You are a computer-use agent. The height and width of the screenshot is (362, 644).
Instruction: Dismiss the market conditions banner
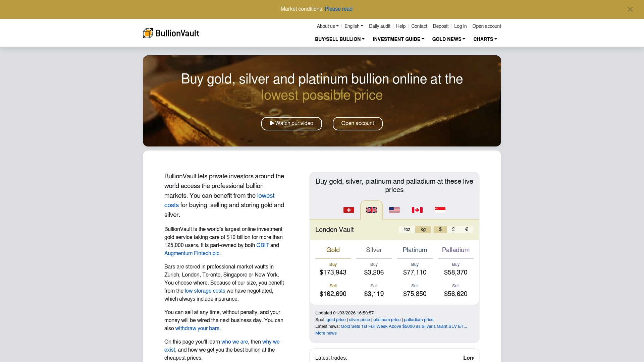click(630, 9)
